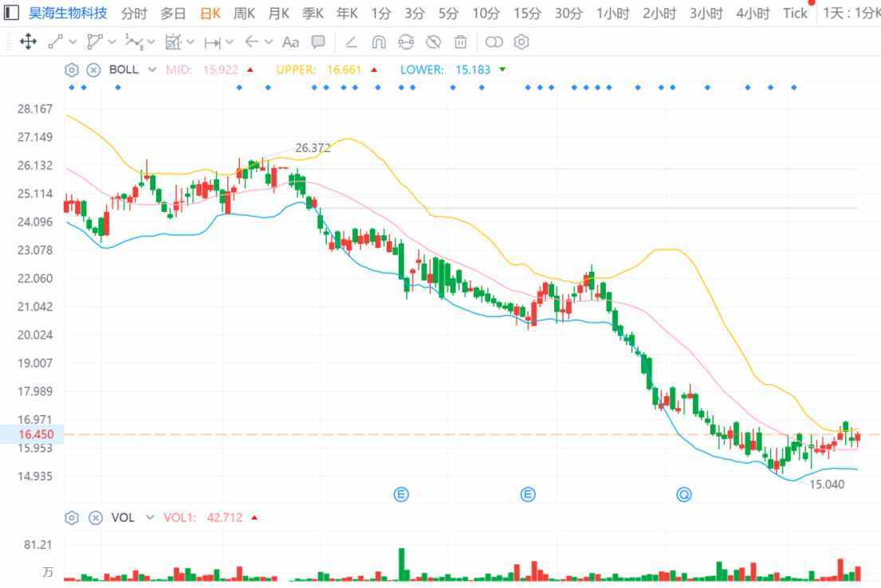The height and width of the screenshot is (588, 881).
Task: Expand the VOL indicator dropdown
Action: point(149,517)
